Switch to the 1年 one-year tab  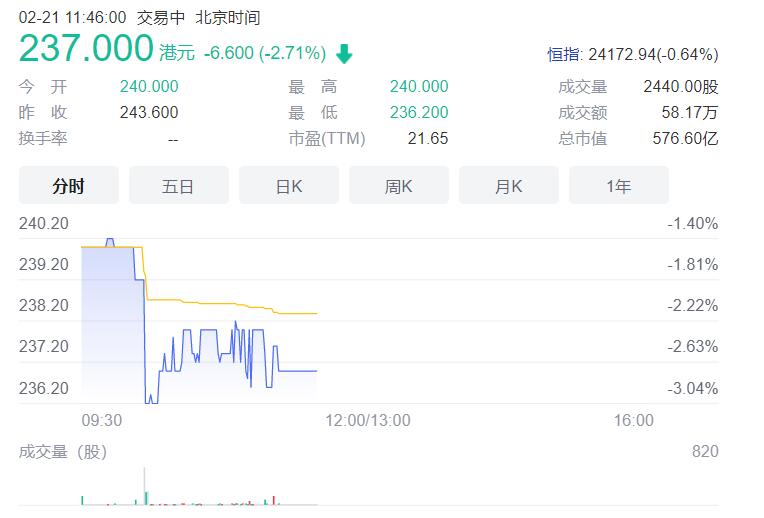[x=619, y=185]
